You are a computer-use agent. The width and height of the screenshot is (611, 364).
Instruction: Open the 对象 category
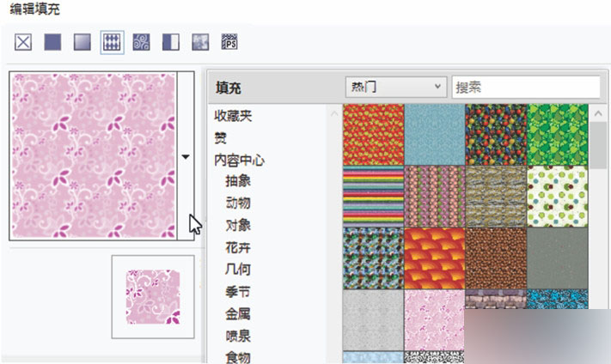click(x=238, y=225)
